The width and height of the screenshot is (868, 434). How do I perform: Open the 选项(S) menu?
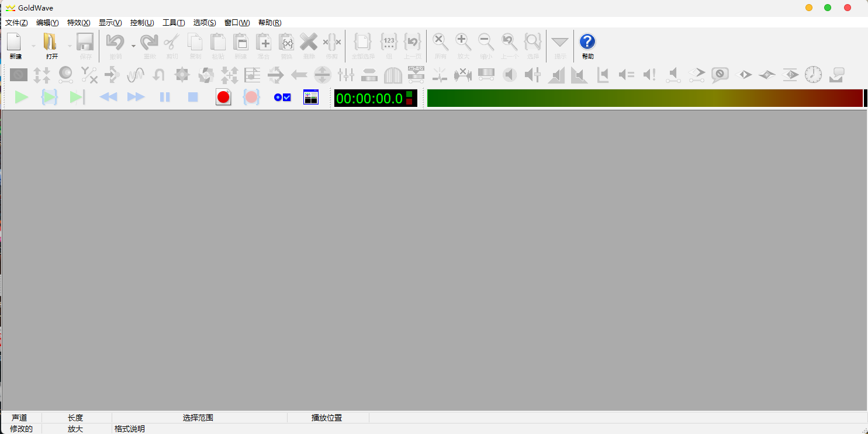[x=205, y=23]
